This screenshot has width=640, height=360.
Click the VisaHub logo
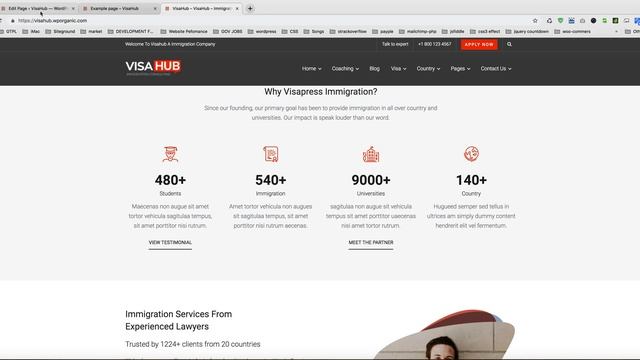point(153,67)
